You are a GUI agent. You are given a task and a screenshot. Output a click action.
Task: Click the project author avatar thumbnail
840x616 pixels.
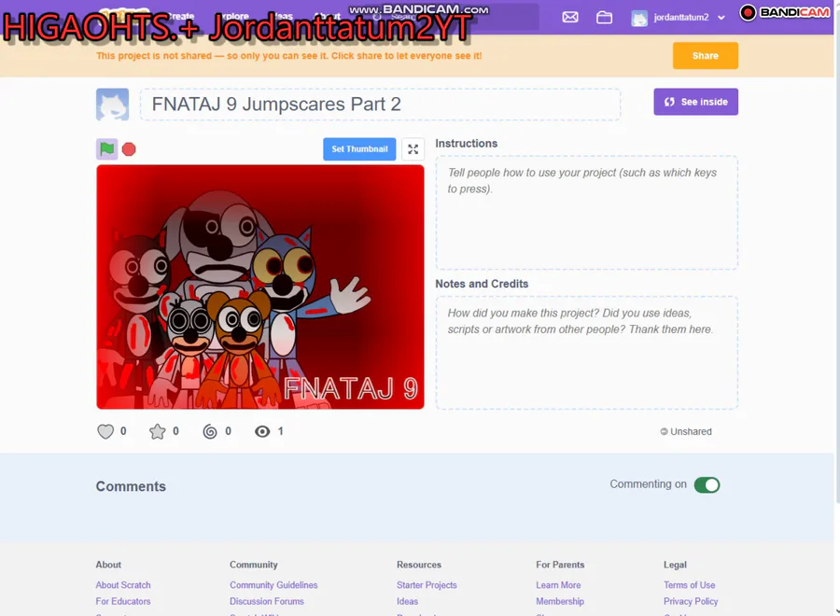[x=113, y=105]
